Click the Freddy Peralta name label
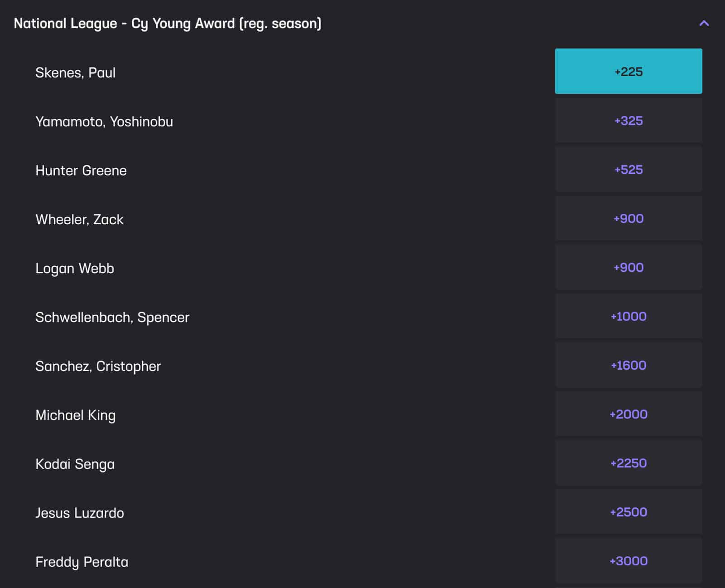This screenshot has height=588, width=725. pos(82,562)
